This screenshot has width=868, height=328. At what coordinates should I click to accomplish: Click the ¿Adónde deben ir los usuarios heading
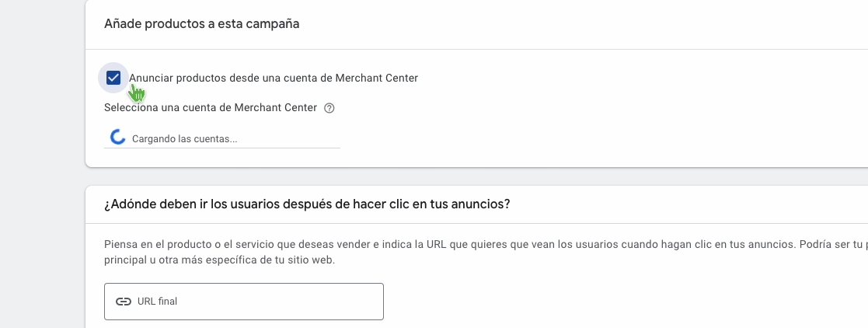click(x=307, y=204)
